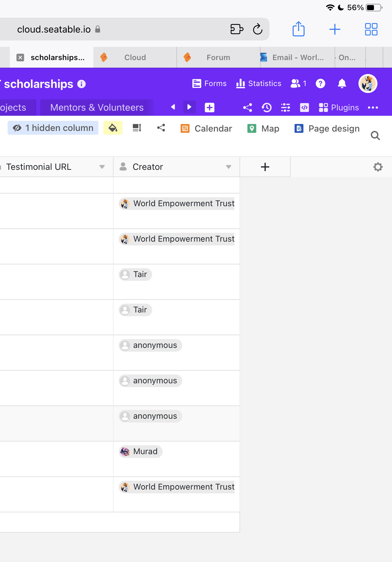Open the three-dots more options menu
392x562 pixels.
373,108
